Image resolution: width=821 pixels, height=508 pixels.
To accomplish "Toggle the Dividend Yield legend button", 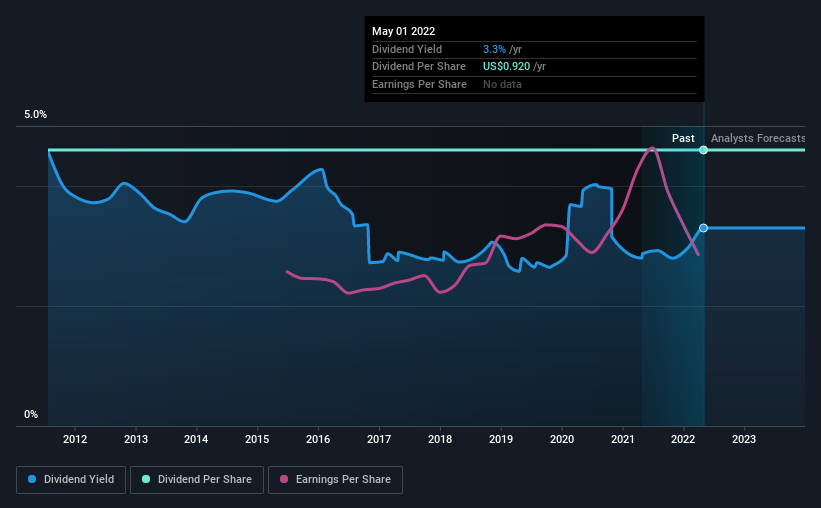I will click(71, 480).
